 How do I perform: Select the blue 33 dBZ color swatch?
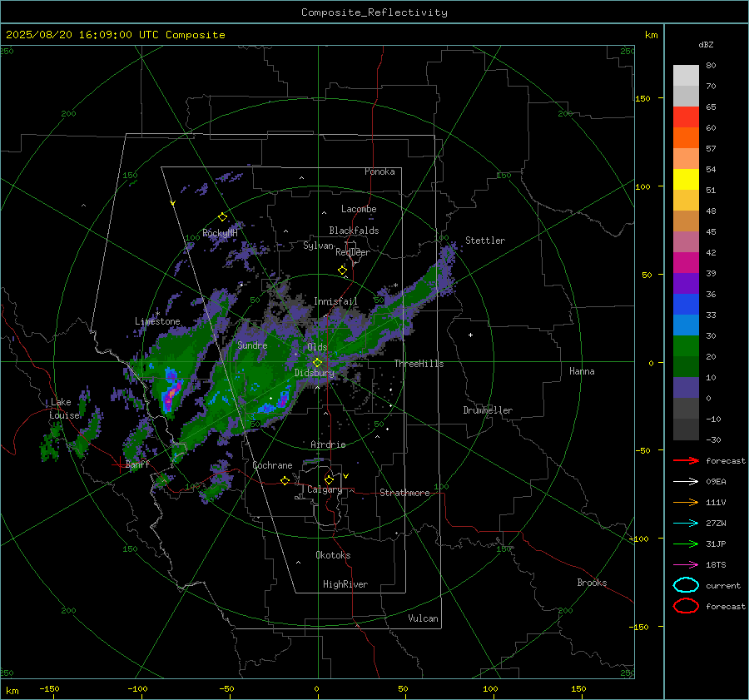pyautogui.click(x=686, y=305)
